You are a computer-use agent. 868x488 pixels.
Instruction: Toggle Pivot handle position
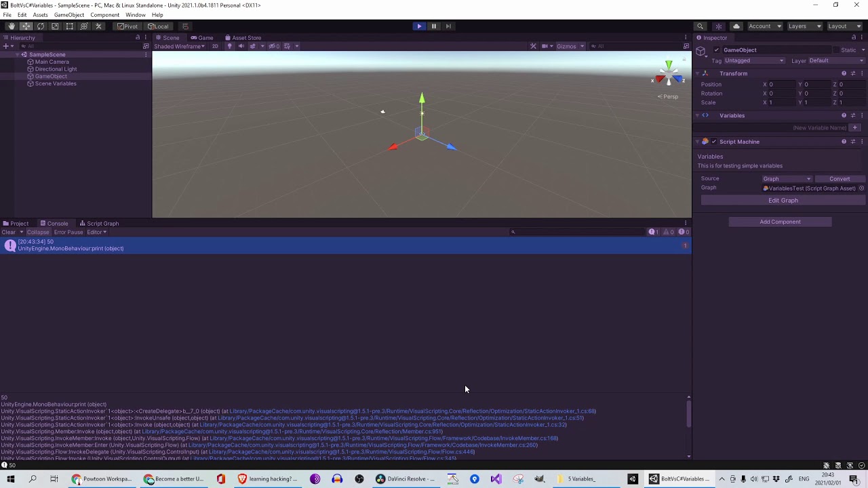(x=127, y=26)
